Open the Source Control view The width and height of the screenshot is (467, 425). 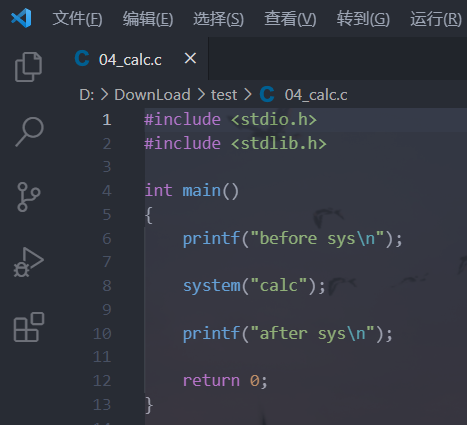point(28,197)
